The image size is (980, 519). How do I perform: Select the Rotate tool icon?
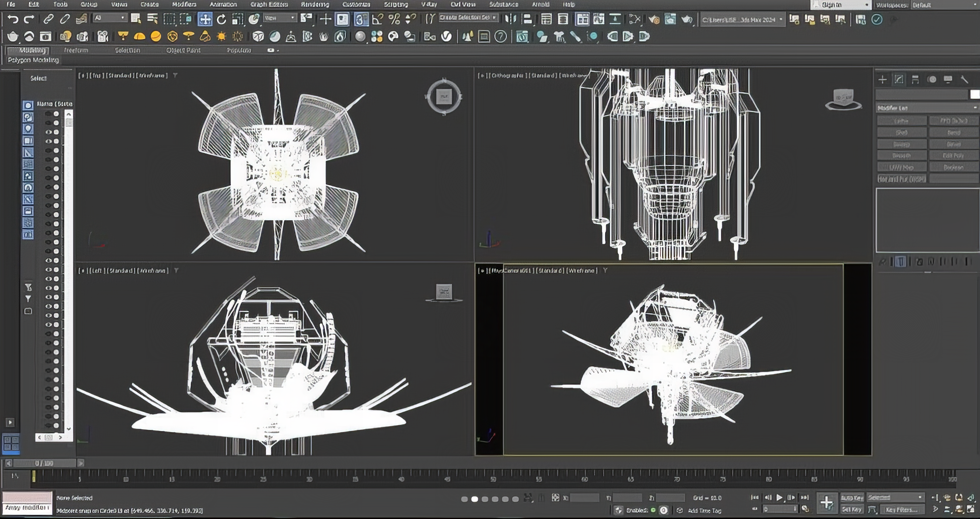[x=221, y=19]
